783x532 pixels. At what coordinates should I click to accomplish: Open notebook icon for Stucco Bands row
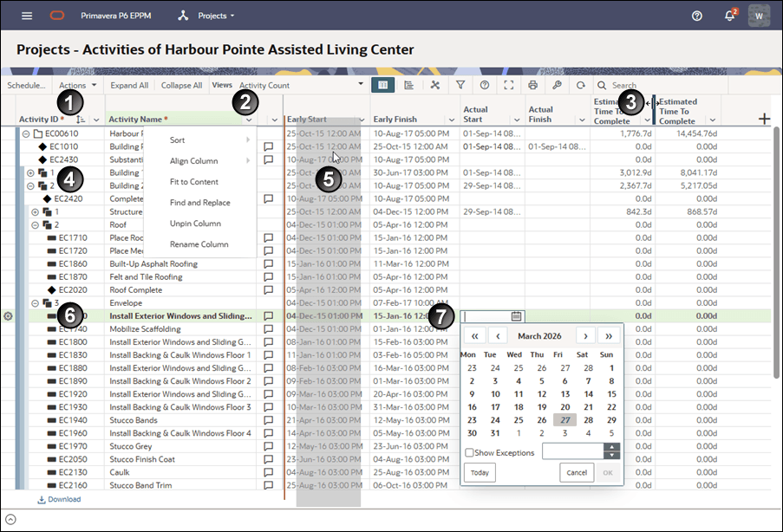(268, 420)
